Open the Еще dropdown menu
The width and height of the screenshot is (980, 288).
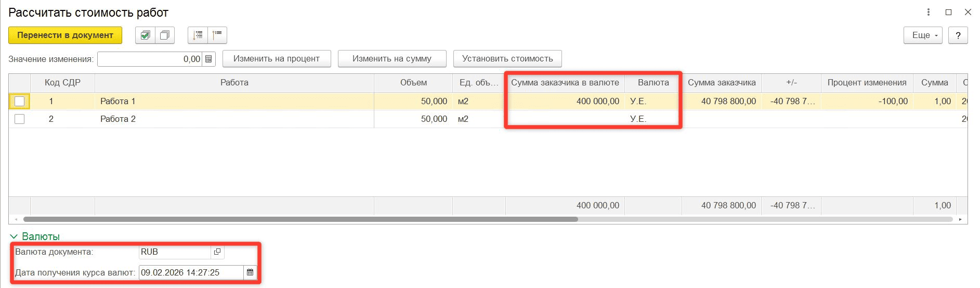(x=923, y=35)
